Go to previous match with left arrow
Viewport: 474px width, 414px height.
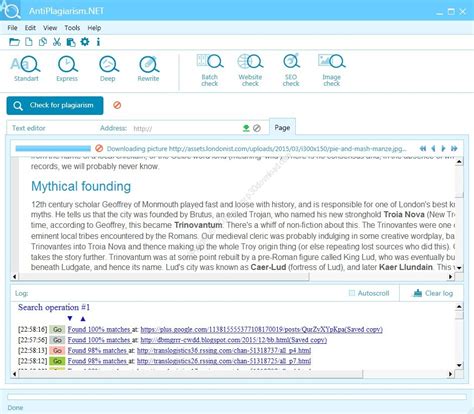click(x=433, y=148)
